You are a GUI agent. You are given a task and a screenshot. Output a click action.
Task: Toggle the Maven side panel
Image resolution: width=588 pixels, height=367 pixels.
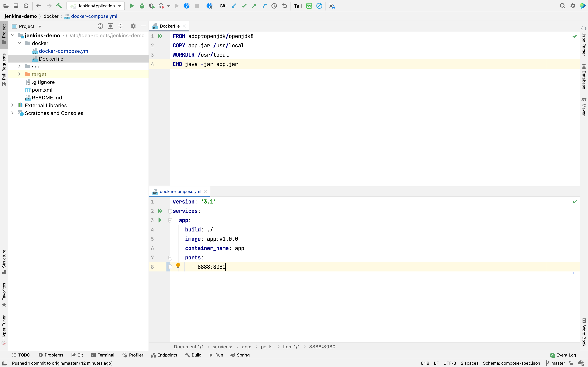(584, 107)
